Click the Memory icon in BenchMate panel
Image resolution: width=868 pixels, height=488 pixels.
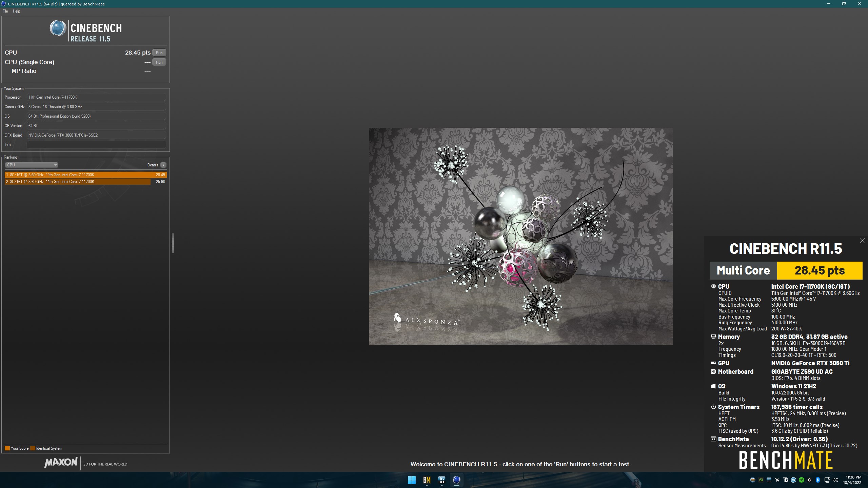(x=713, y=337)
